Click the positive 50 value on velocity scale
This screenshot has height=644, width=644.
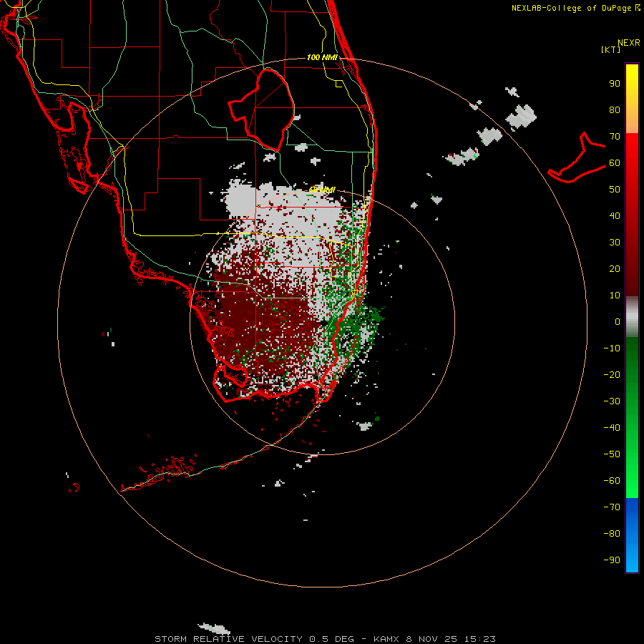click(615, 190)
